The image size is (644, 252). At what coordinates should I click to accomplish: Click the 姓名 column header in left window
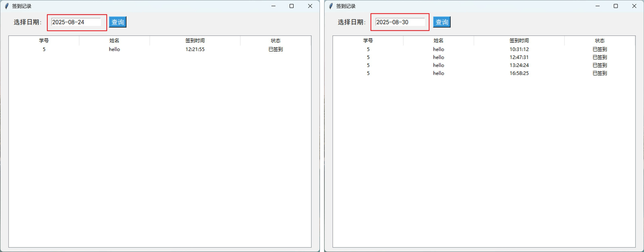(x=114, y=40)
